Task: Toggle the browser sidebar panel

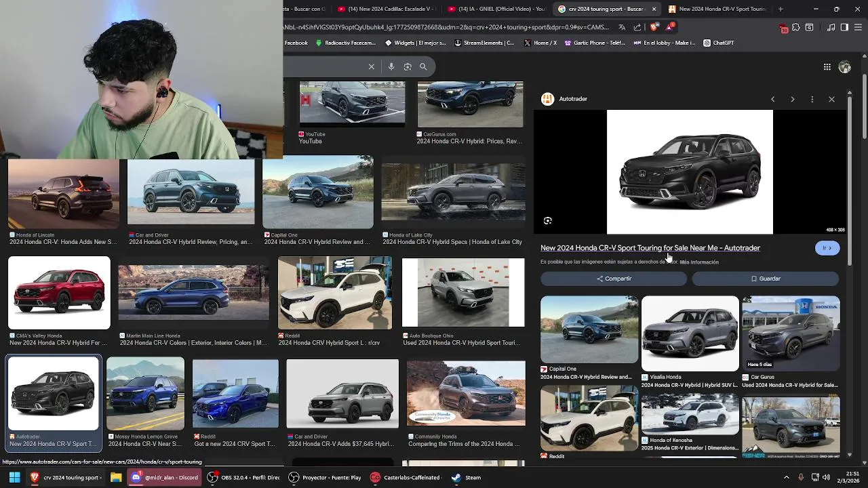Action: tap(844, 28)
